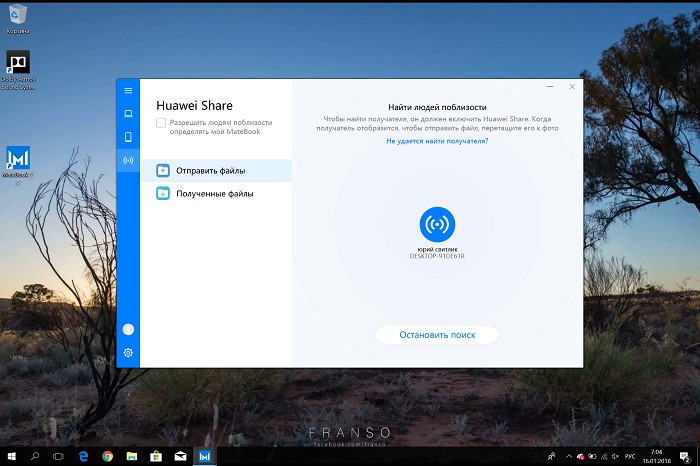
Task: Open the People icon in system tray
Action: [552, 456]
